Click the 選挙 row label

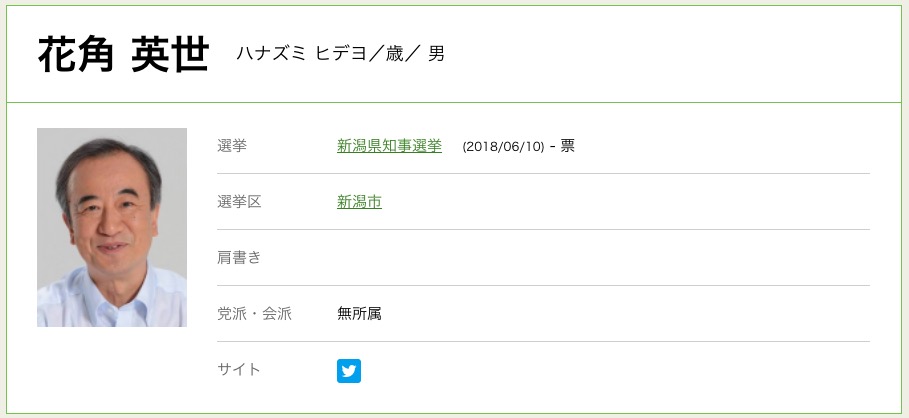pyautogui.click(x=232, y=146)
